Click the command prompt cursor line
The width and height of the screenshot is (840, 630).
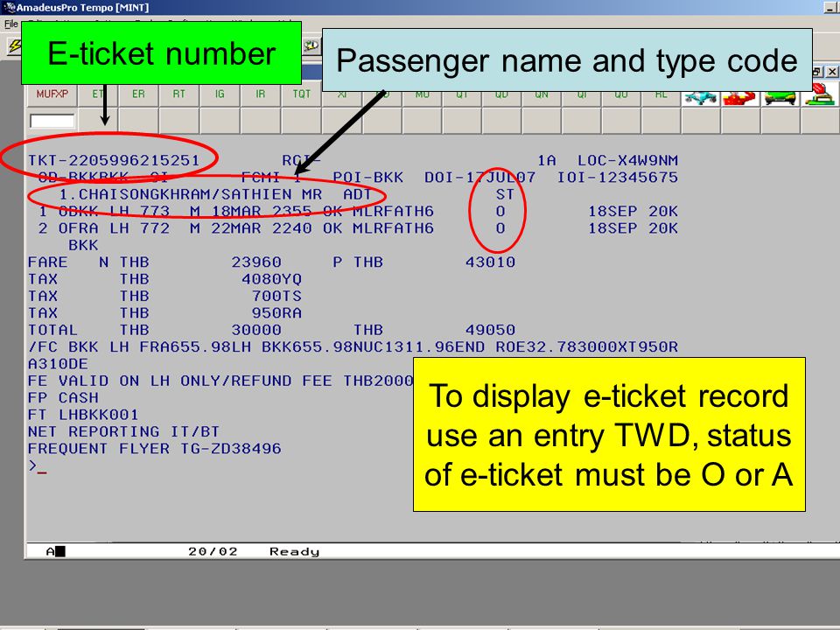(38, 466)
